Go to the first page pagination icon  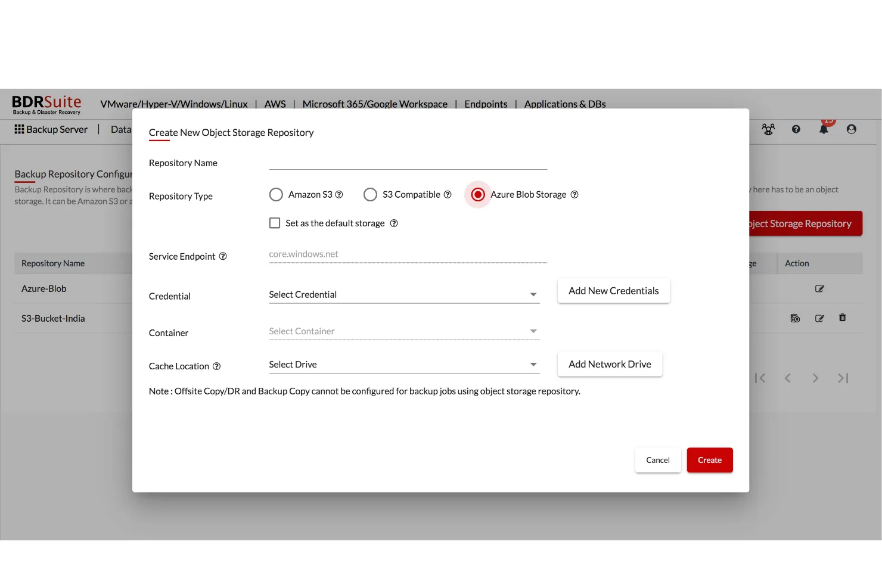[760, 378]
